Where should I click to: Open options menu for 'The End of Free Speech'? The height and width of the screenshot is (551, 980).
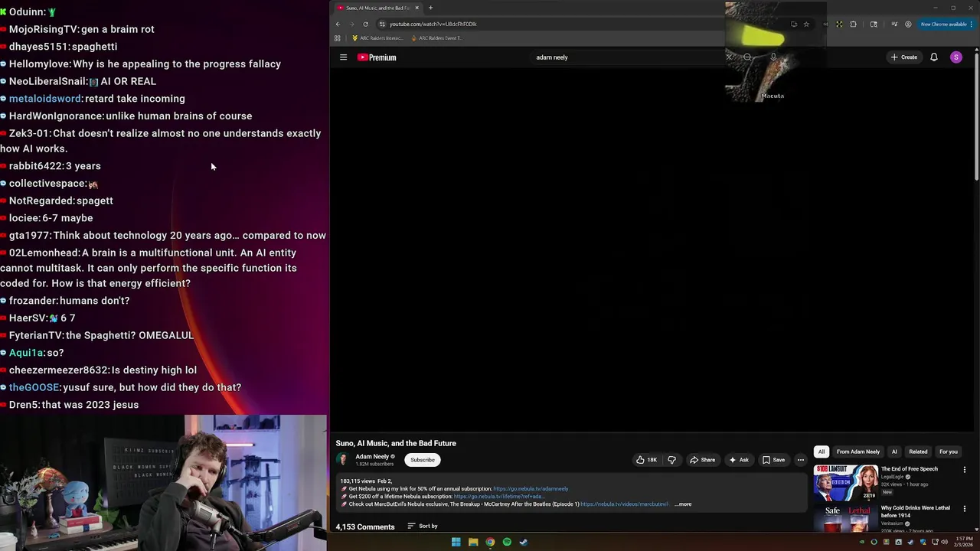pyautogui.click(x=964, y=470)
